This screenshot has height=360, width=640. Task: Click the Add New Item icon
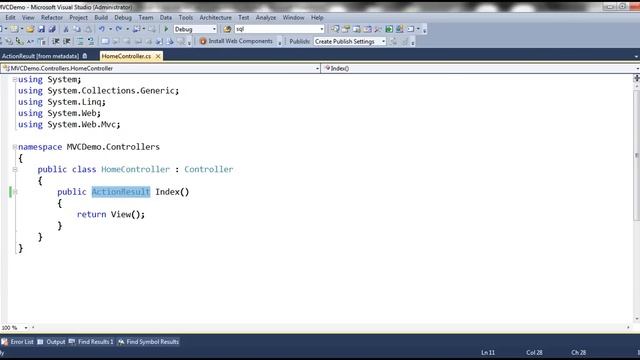14,29
